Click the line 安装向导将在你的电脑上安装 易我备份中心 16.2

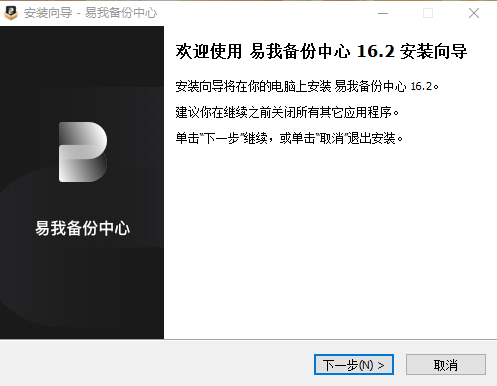(307, 86)
